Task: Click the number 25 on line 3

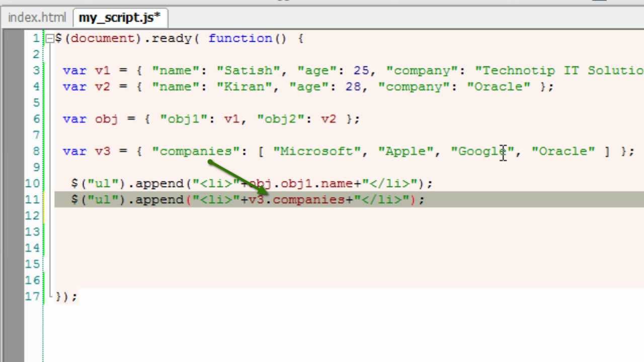Action: point(361,70)
